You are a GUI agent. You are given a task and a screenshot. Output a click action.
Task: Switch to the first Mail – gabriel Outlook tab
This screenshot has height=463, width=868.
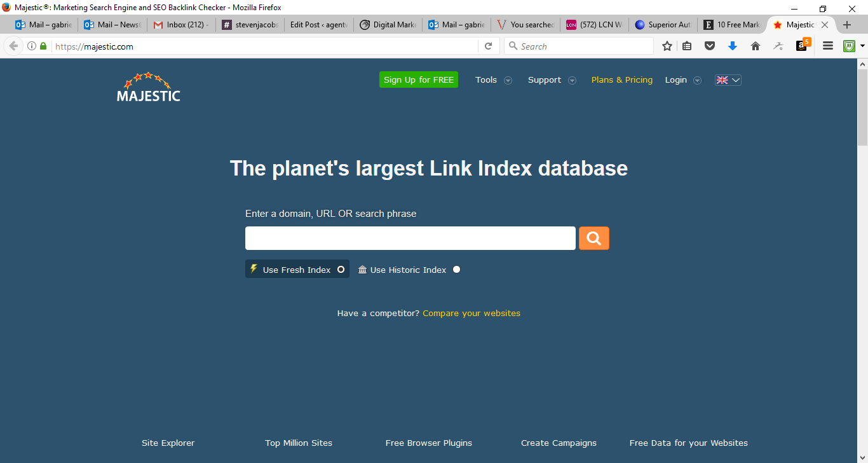point(44,25)
